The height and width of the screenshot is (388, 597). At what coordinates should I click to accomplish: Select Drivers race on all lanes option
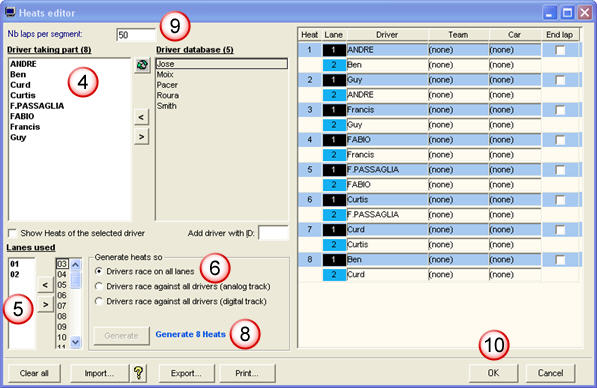(x=99, y=271)
